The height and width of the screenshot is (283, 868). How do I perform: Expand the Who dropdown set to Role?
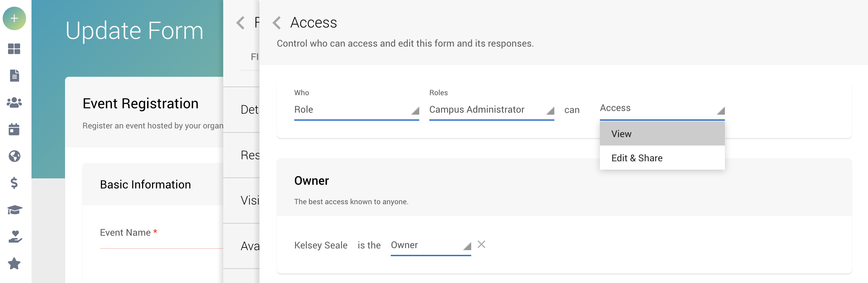tap(356, 110)
